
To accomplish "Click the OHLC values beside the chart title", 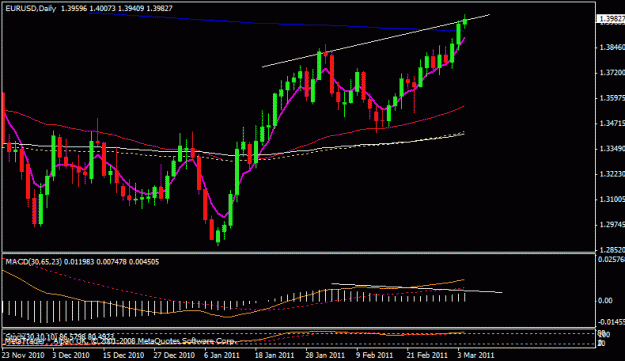I will (117, 8).
